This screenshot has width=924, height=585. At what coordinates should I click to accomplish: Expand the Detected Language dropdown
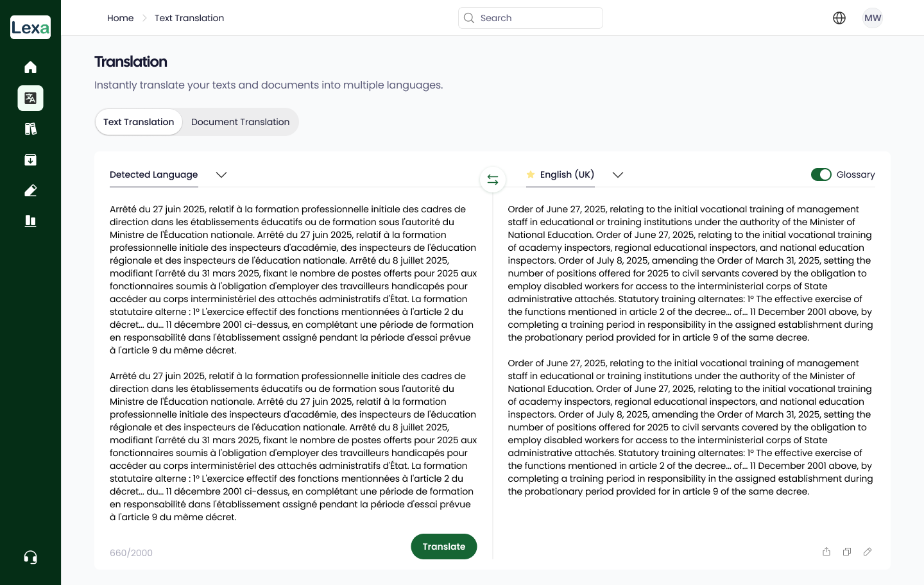221,175
